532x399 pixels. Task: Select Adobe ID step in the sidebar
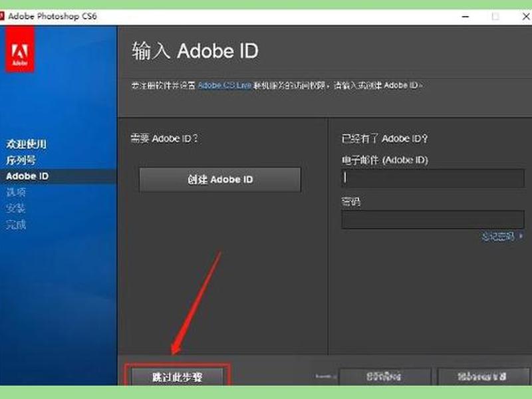coord(27,176)
